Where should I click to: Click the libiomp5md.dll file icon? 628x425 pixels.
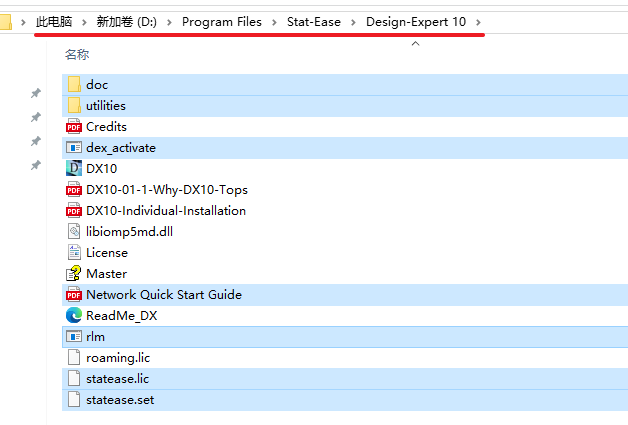(x=73, y=232)
